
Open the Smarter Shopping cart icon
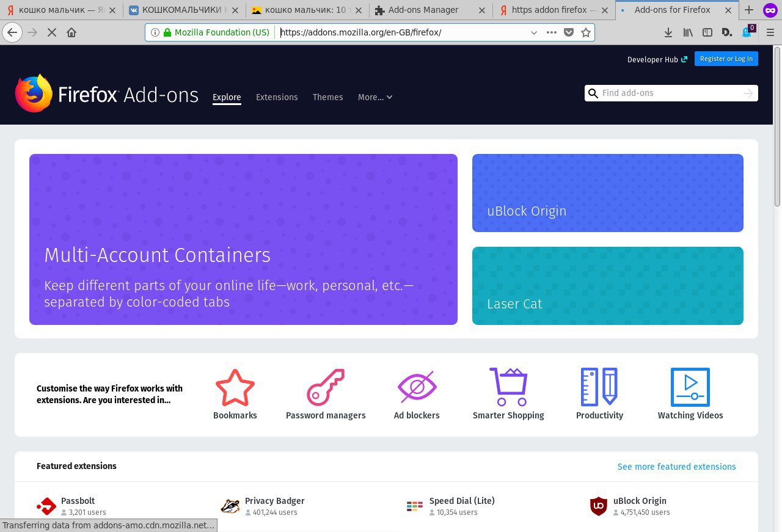click(x=508, y=387)
